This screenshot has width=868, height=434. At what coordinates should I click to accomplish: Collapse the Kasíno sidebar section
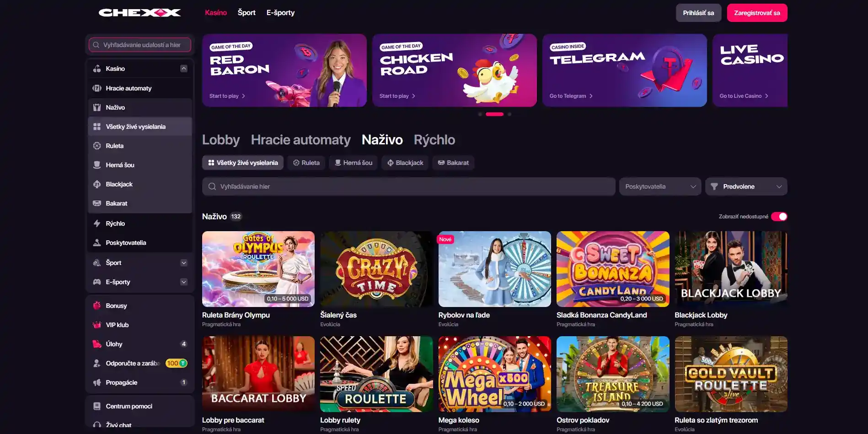(184, 69)
